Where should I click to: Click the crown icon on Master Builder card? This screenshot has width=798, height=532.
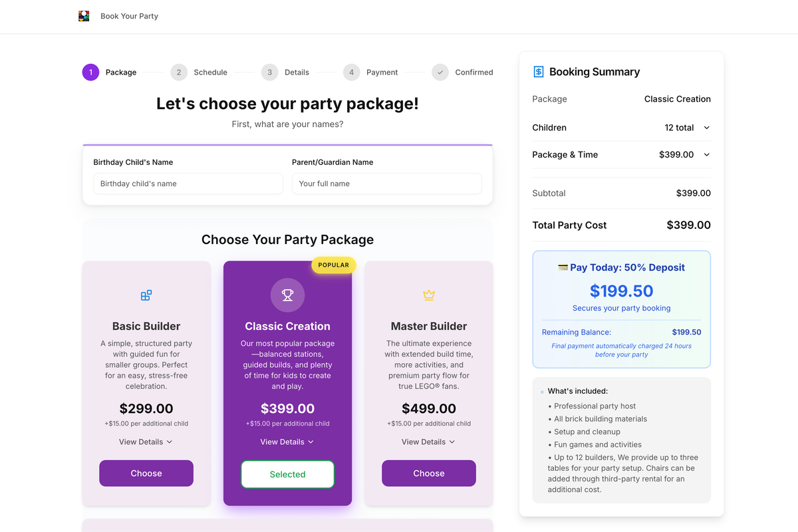click(428, 295)
